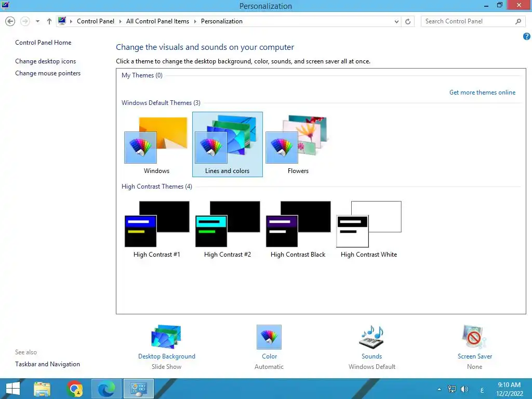This screenshot has height=399, width=532.
Task: Open the Screen Saver settings icon
Action: [474, 337]
